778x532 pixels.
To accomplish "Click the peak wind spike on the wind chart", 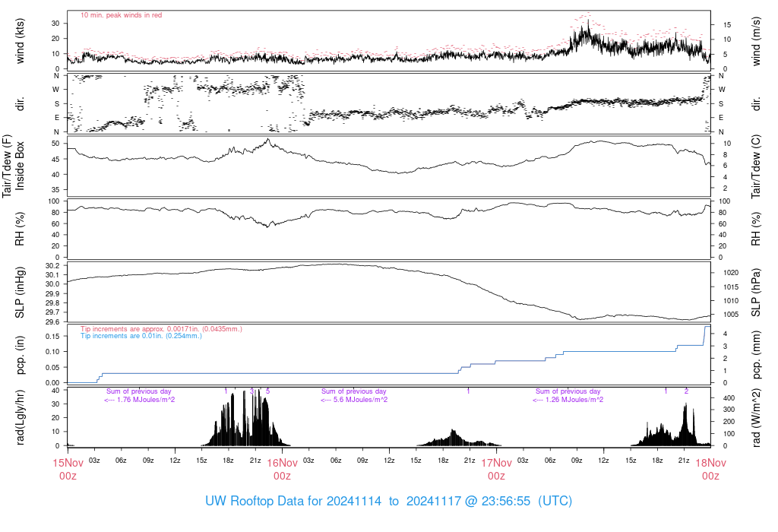I will pyautogui.click(x=589, y=22).
